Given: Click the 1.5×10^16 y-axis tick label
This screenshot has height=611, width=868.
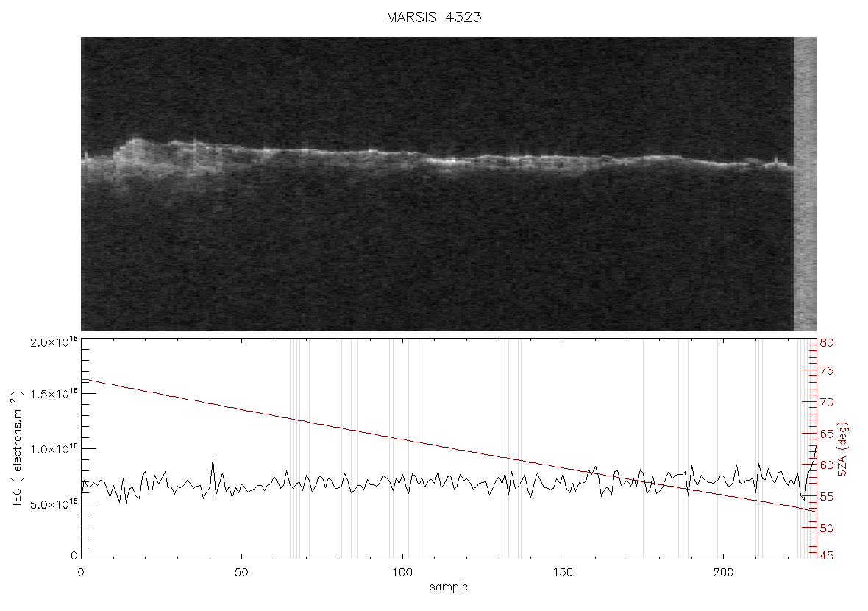Looking at the screenshot, I should [54, 394].
